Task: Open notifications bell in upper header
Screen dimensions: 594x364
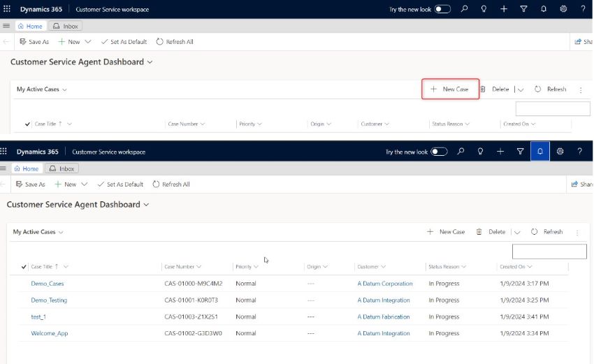Action: (544, 8)
